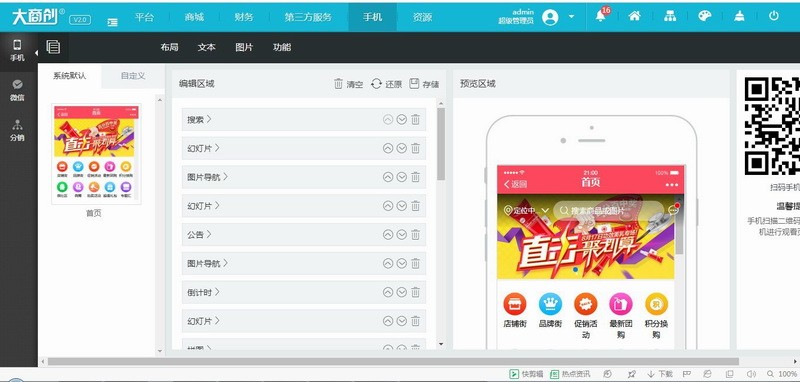Click the 快剪辑 status bar item
The height and width of the screenshot is (382, 800).
click(x=527, y=374)
